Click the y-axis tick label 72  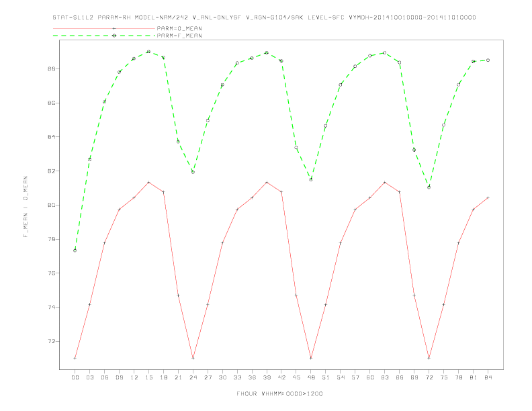coord(51,341)
